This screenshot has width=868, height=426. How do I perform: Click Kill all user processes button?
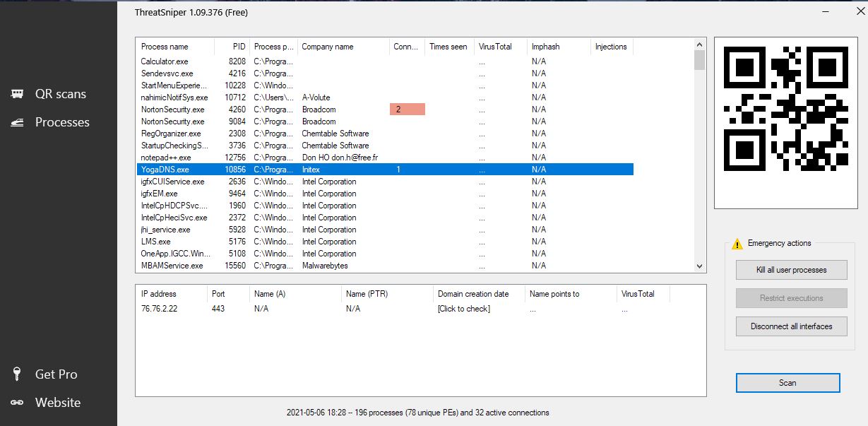(x=791, y=270)
